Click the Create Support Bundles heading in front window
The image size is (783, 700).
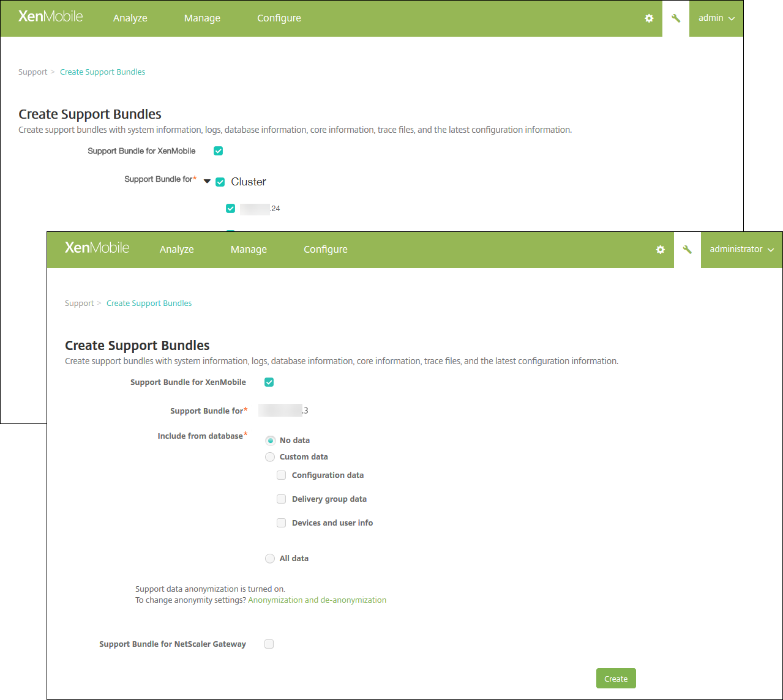tap(137, 346)
